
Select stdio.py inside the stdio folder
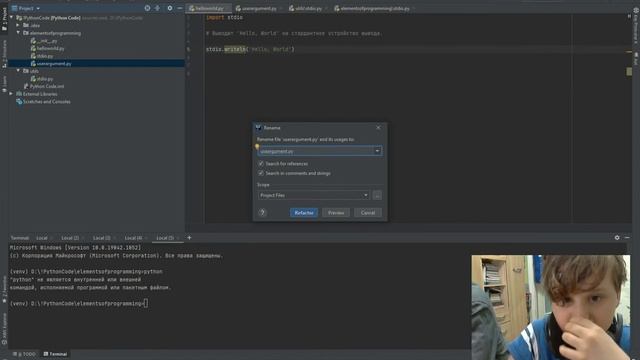point(42,79)
